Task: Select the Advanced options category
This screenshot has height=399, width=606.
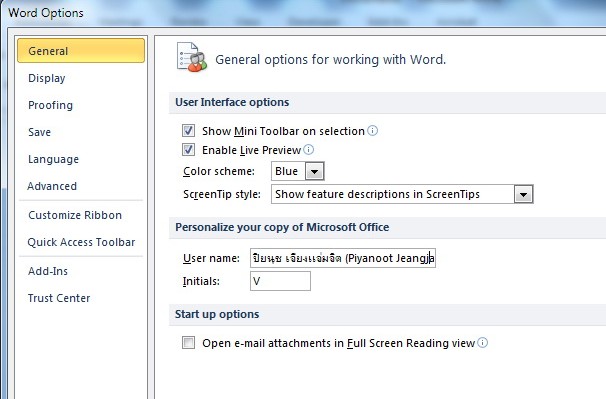Action: [52, 186]
